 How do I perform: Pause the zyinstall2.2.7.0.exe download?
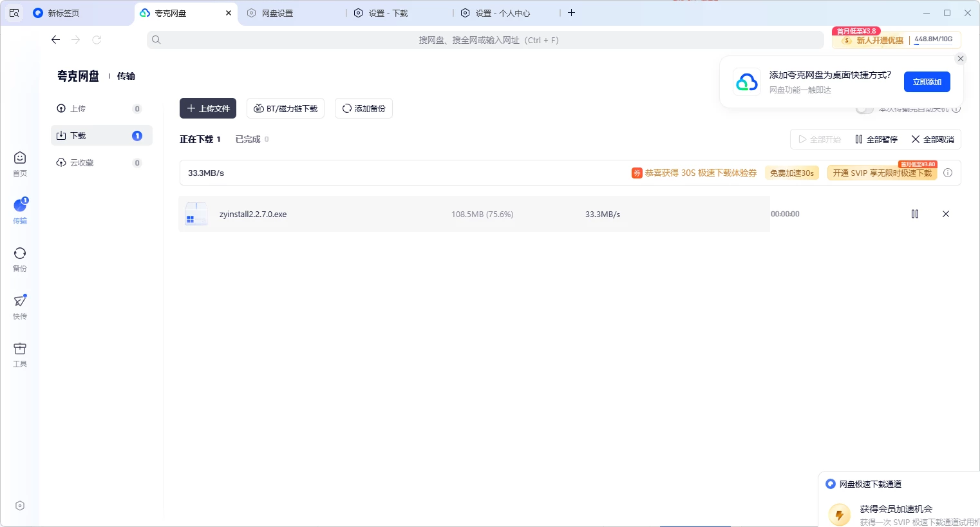click(914, 214)
